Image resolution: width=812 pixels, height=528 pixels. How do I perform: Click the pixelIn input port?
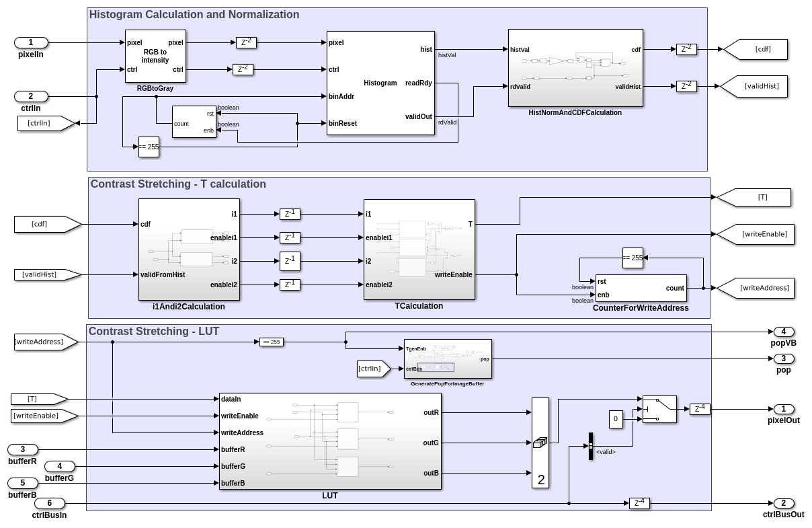pos(31,42)
